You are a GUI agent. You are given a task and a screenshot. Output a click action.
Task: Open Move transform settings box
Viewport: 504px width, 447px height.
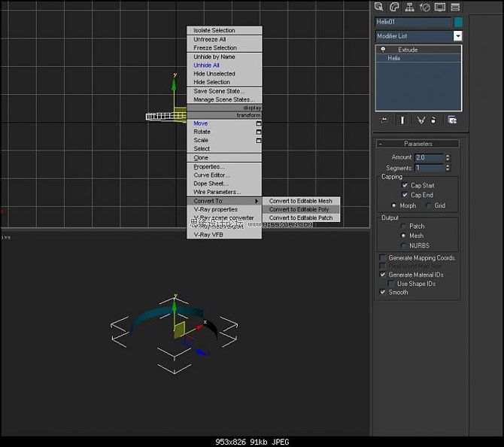(259, 123)
